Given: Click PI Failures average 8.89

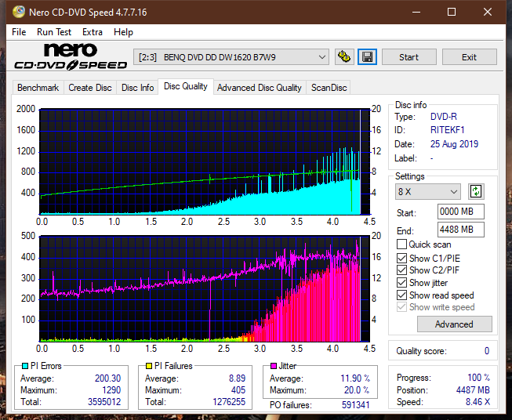Looking at the screenshot, I should tap(237, 378).
